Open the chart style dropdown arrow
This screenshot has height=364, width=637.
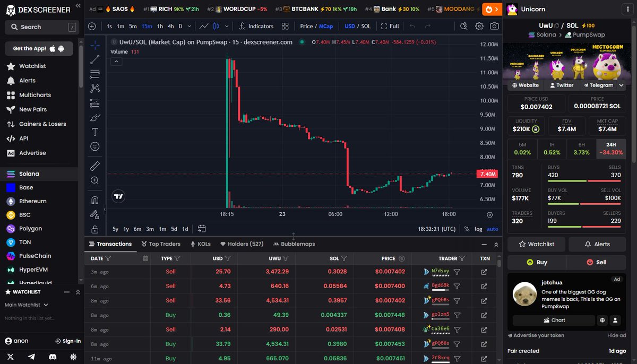coord(227,26)
